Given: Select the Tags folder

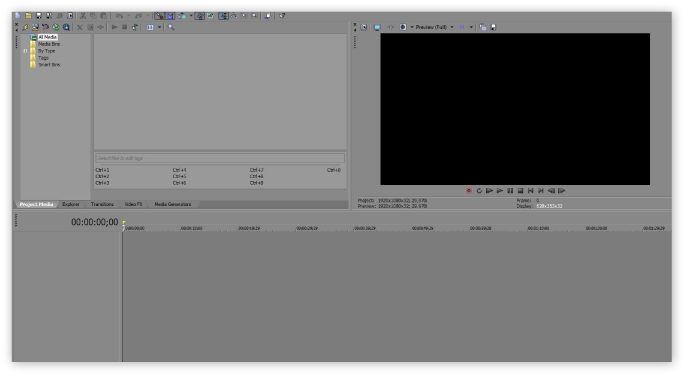Looking at the screenshot, I should (x=43, y=58).
